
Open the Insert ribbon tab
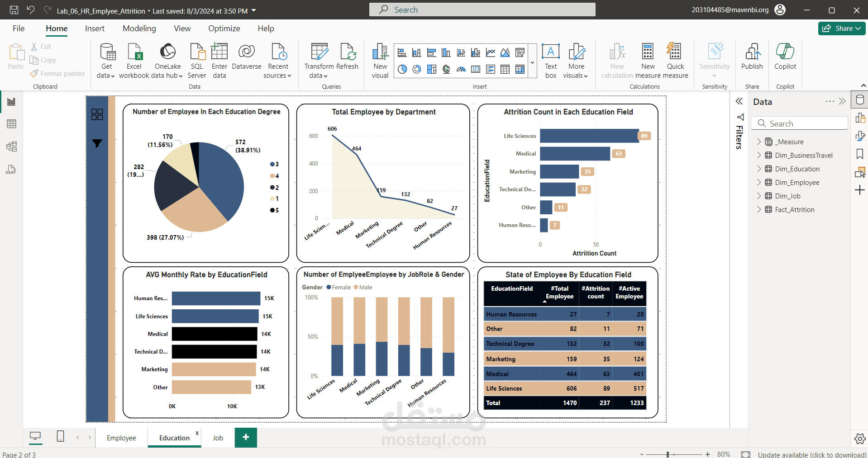(x=95, y=28)
